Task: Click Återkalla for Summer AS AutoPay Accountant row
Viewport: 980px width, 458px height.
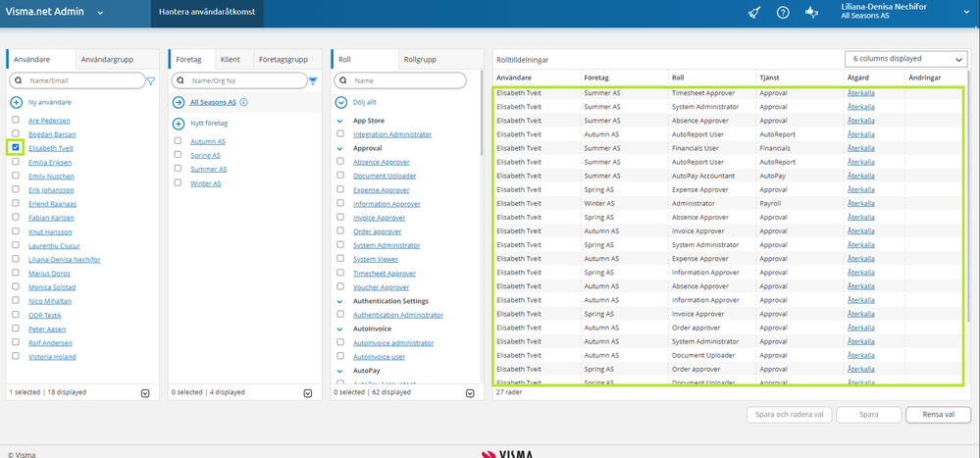Action: coord(860,176)
